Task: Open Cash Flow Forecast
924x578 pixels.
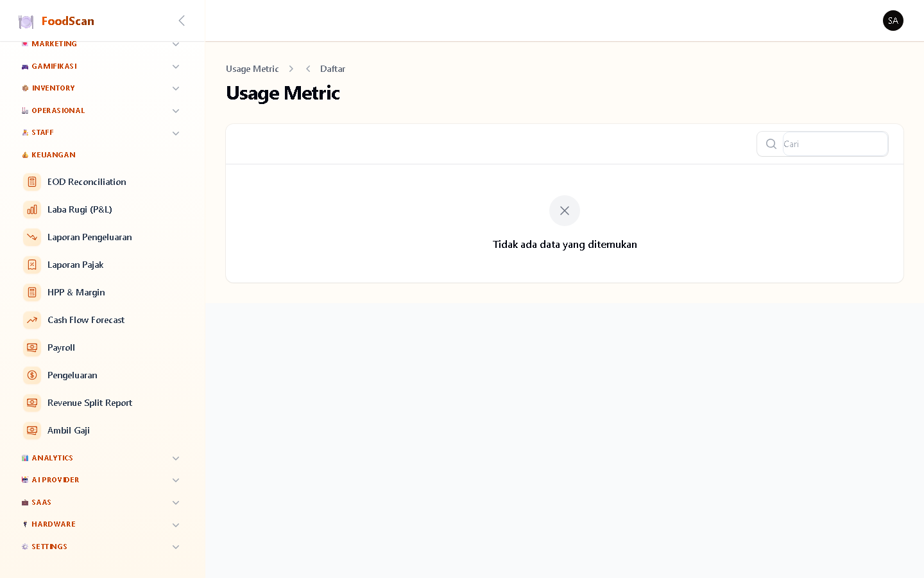Action: (103, 320)
